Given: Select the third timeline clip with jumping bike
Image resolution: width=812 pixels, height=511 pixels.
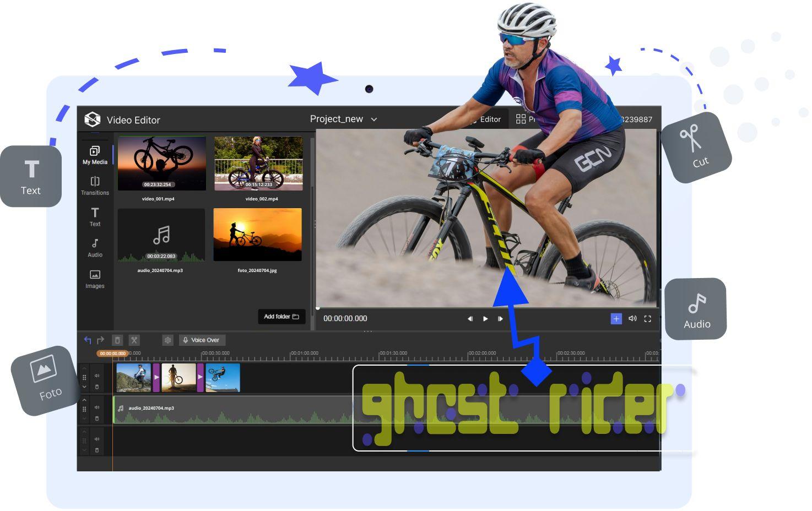Looking at the screenshot, I should coord(223,378).
